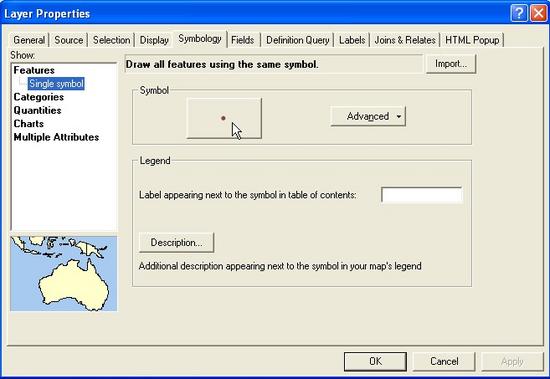Click the Cancel button
550x379 pixels.
tap(444, 361)
